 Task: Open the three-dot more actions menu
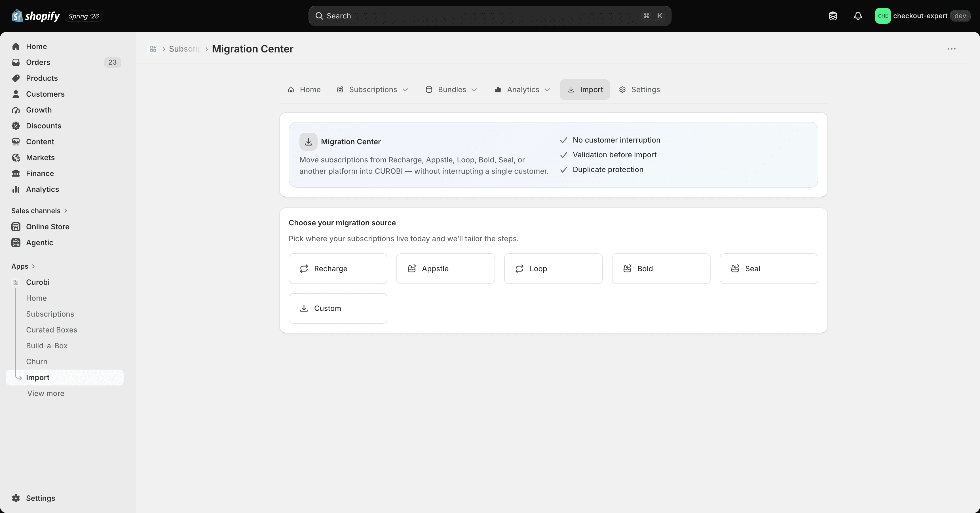pyautogui.click(x=951, y=49)
